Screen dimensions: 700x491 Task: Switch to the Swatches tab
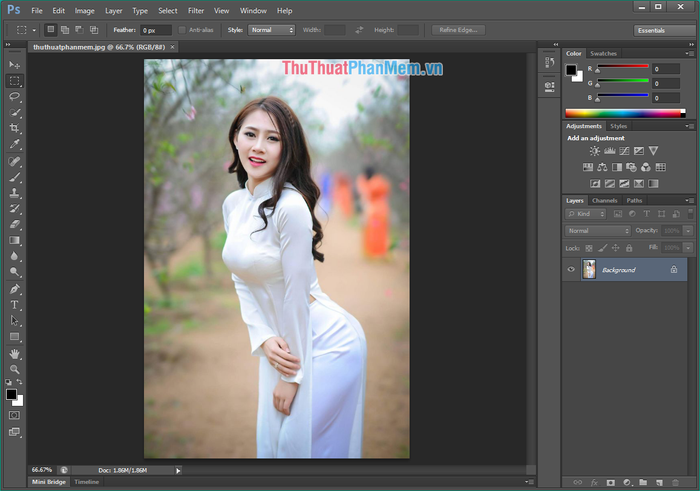603,54
